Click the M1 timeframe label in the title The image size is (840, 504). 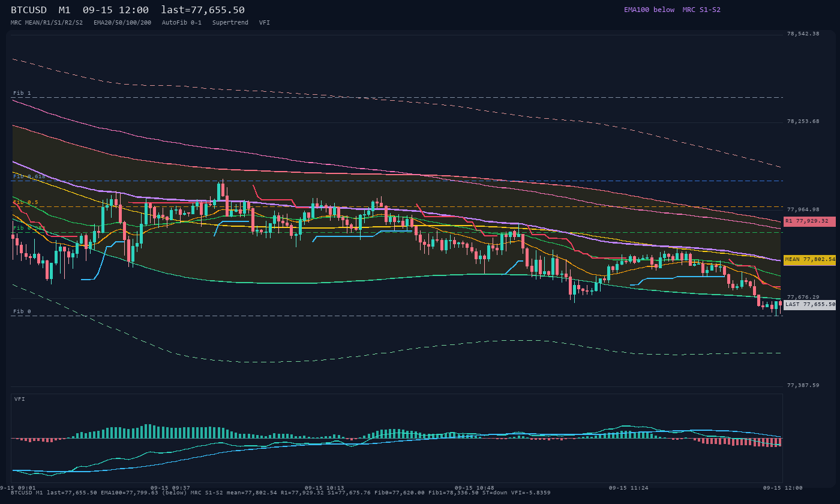65,10
